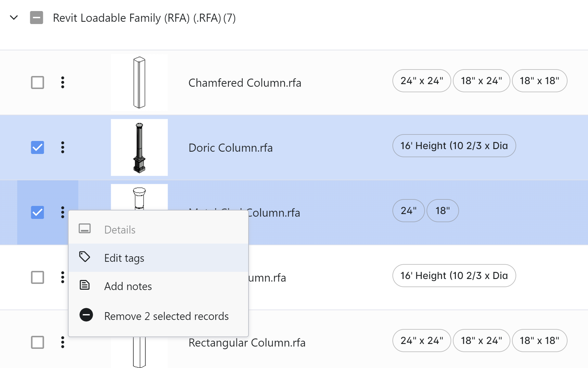
Task: Click the notes document icon in menu
Action: click(85, 285)
